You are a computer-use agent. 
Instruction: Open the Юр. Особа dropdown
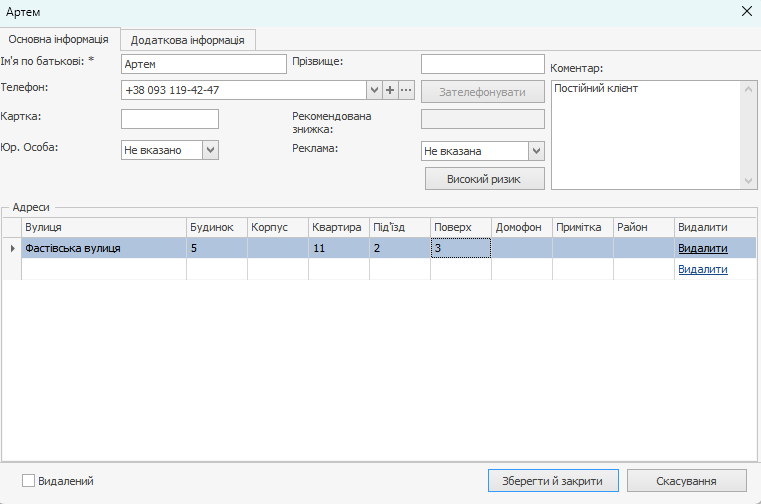tap(210, 150)
